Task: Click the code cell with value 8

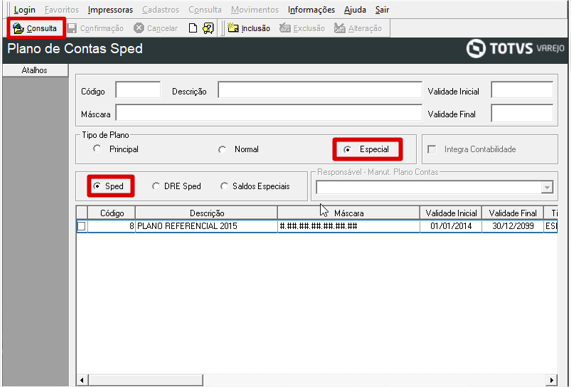Action: (111, 226)
